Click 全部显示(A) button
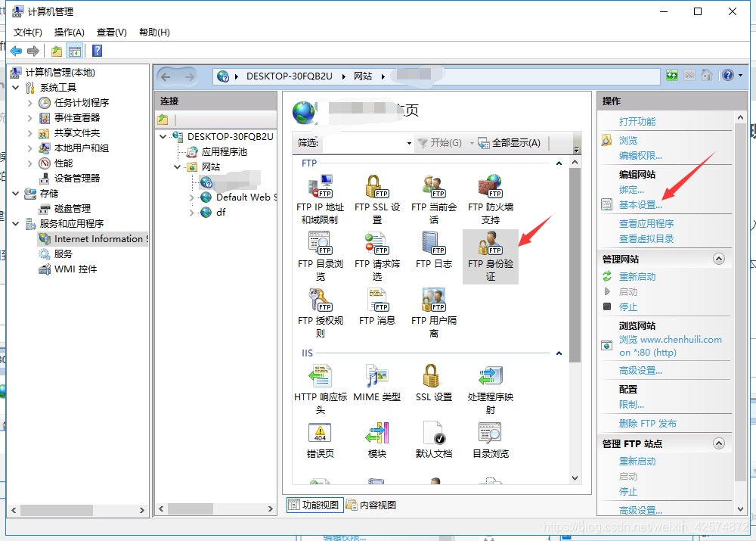The image size is (756, 541). click(509, 143)
